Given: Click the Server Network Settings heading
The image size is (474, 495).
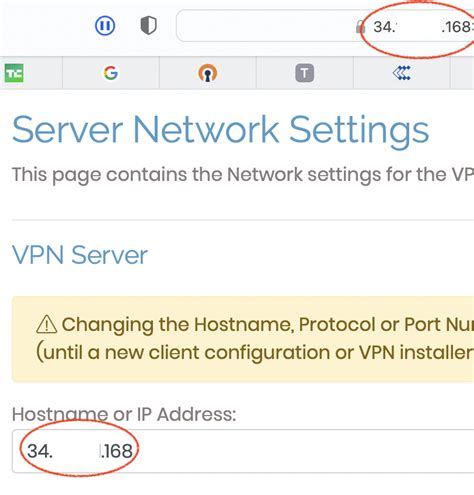Looking at the screenshot, I should [221, 131].
